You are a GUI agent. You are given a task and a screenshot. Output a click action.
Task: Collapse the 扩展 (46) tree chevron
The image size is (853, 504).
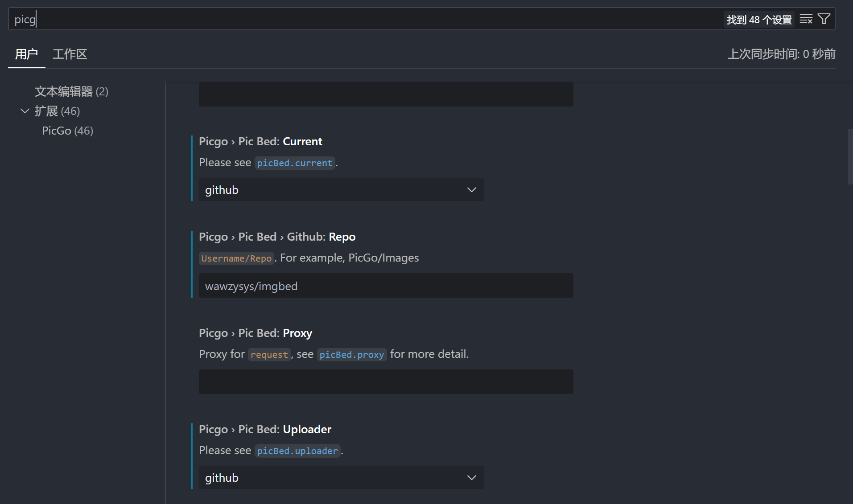coord(25,111)
